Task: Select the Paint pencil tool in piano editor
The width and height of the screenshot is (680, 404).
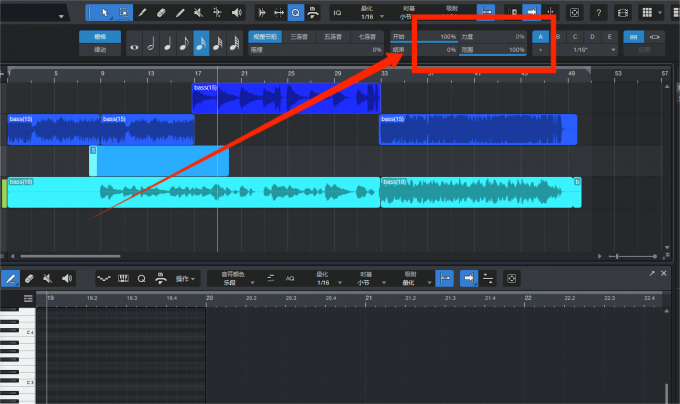Action: (x=11, y=277)
